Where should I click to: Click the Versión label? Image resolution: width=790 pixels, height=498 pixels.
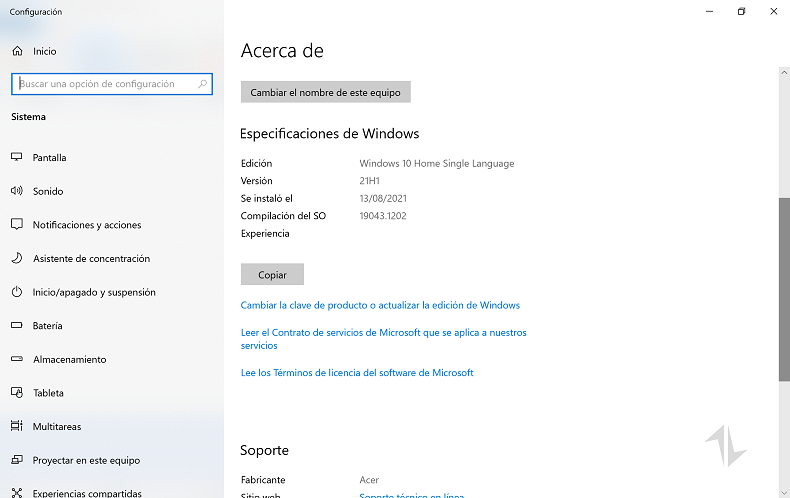click(x=256, y=180)
